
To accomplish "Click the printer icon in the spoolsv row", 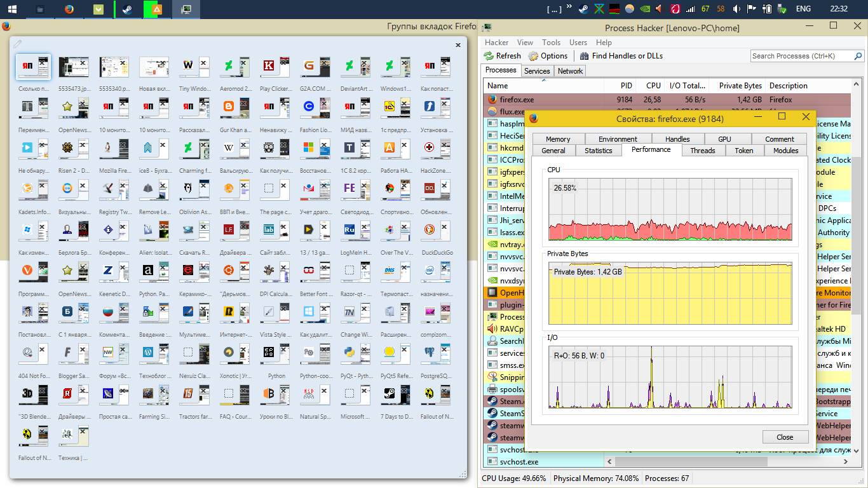I will point(492,390).
